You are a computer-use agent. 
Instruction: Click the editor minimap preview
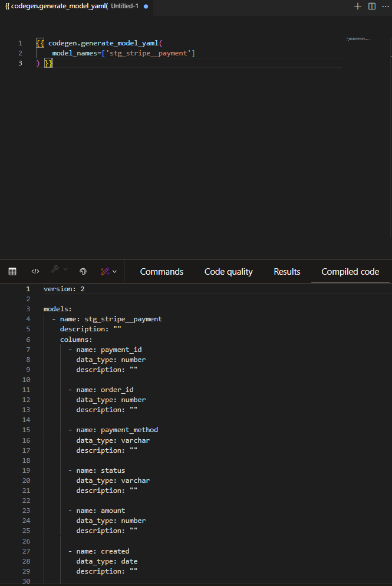pyautogui.click(x=358, y=39)
